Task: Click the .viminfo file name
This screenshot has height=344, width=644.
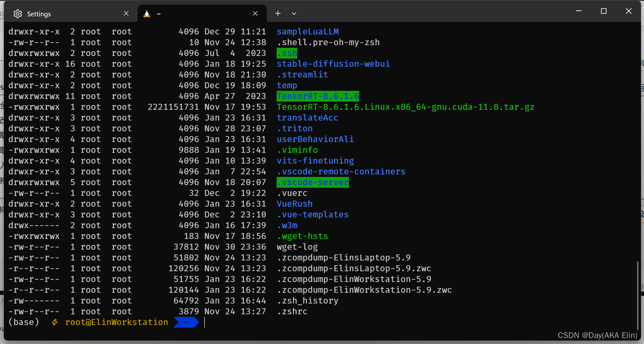Action: pyautogui.click(x=297, y=150)
